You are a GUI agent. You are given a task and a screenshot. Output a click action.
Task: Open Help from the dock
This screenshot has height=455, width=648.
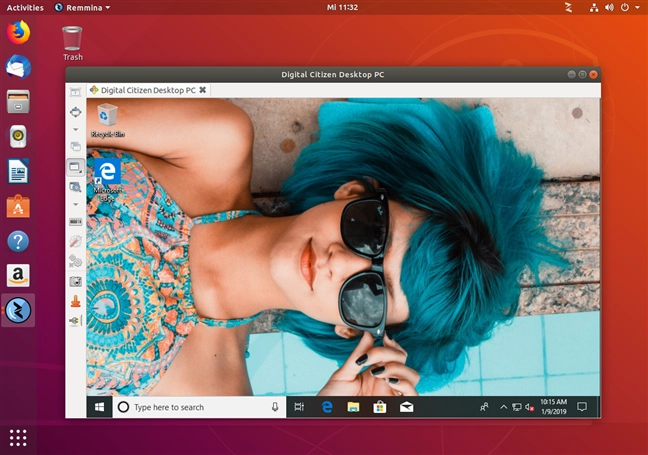point(18,241)
